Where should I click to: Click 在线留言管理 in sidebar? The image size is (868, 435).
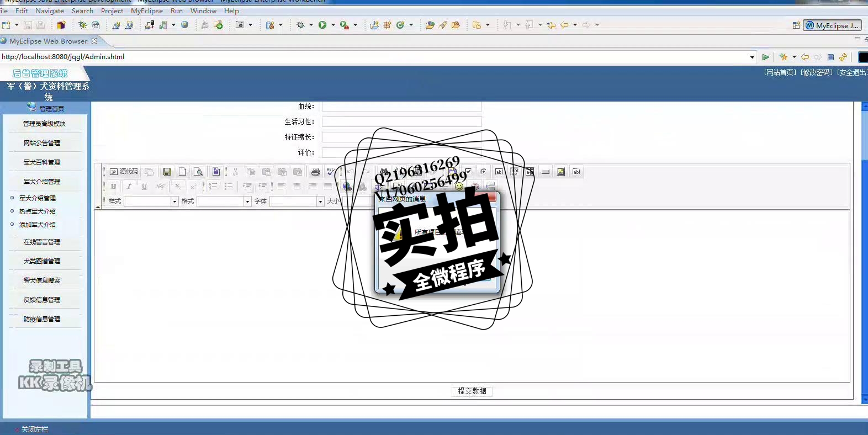tap(42, 242)
